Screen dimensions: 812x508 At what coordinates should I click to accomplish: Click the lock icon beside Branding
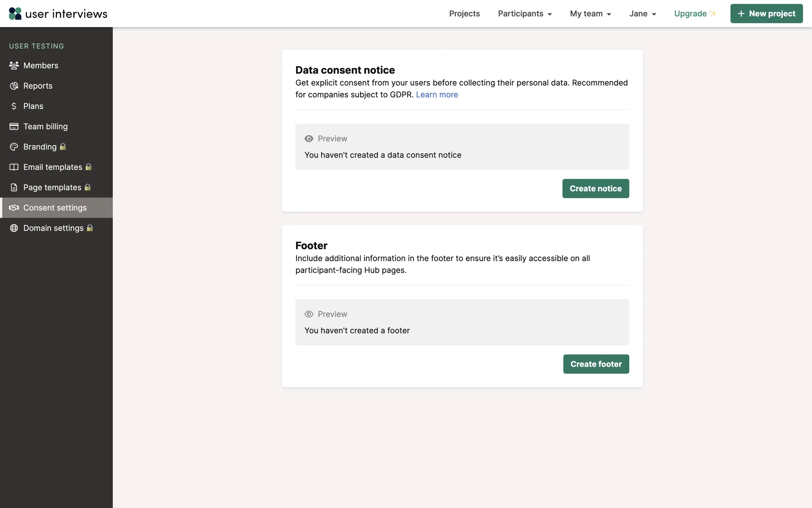tap(63, 147)
